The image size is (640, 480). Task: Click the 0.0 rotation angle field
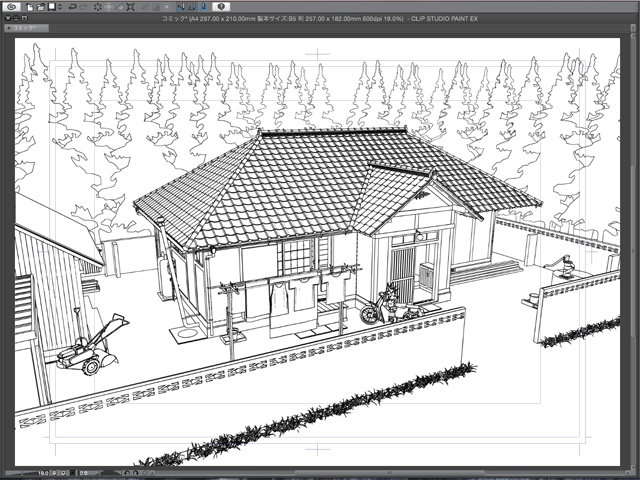coord(84,473)
